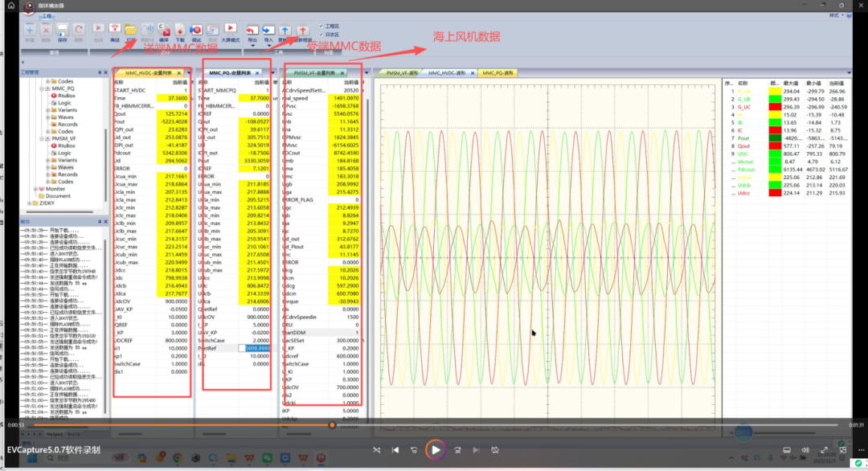The height and width of the screenshot is (471, 868).
Task: Click the 新建 (New) project icon
Action: pos(30,30)
